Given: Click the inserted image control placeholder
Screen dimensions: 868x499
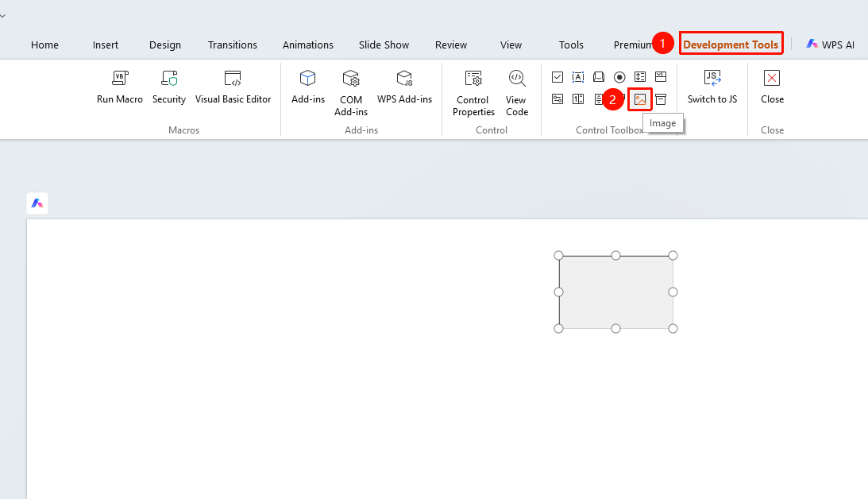Looking at the screenshot, I should point(615,292).
